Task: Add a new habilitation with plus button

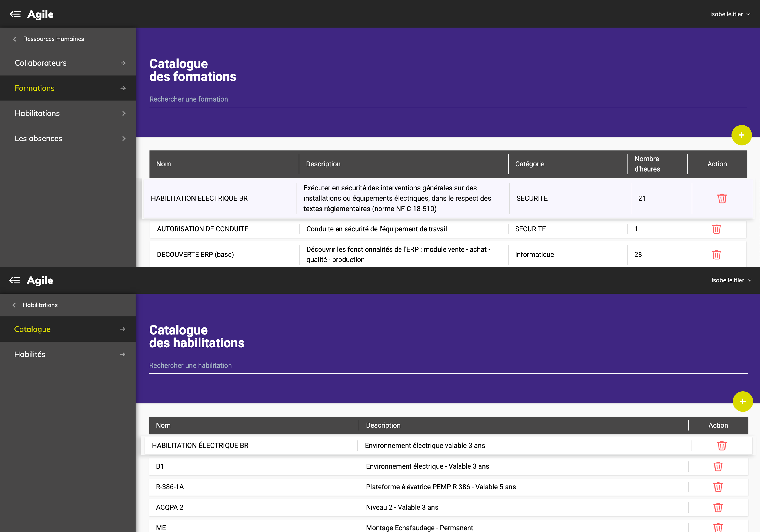Action: 743,402
